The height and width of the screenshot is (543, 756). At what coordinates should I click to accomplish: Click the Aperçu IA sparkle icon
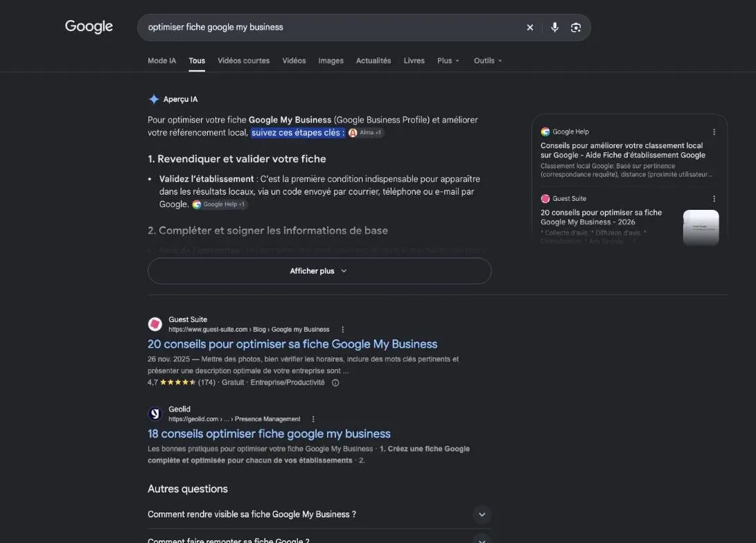click(x=154, y=99)
